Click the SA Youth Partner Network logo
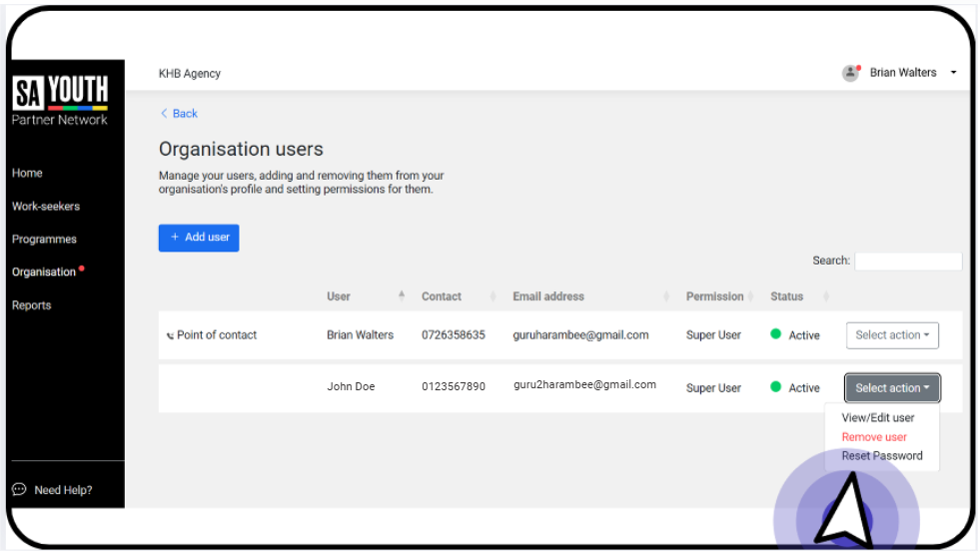 (60, 100)
